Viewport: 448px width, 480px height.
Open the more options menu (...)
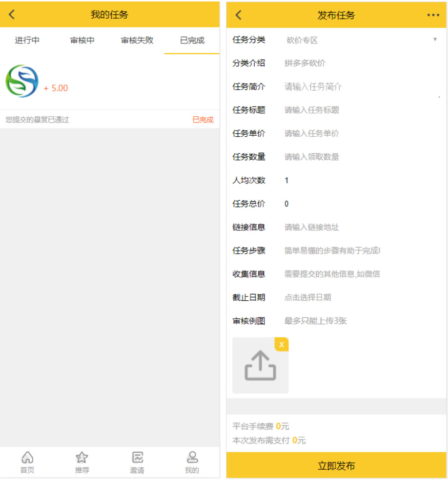point(432,15)
